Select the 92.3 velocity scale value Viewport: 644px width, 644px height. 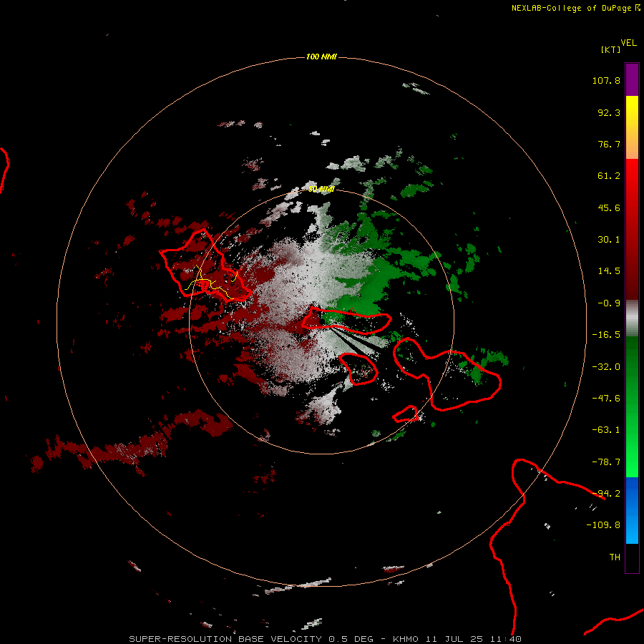tap(609, 112)
